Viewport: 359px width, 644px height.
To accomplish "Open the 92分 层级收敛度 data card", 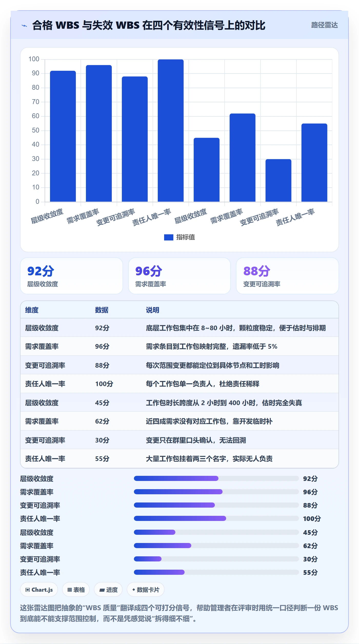I will click(x=72, y=276).
